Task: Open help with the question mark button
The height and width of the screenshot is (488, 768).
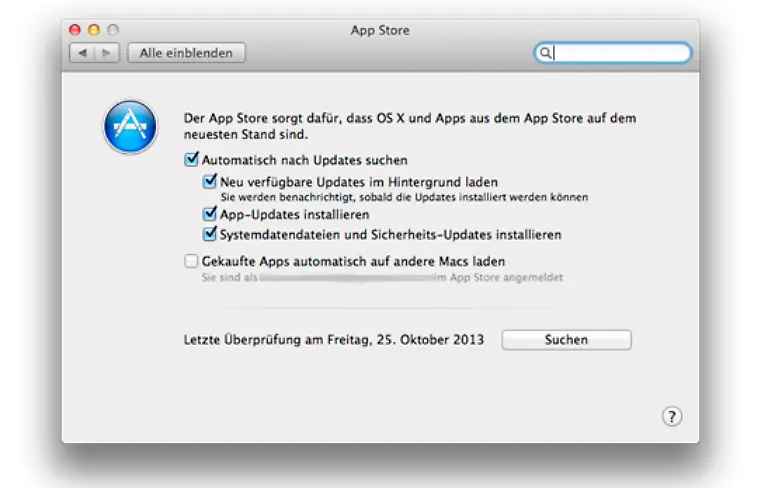Action: (x=672, y=416)
